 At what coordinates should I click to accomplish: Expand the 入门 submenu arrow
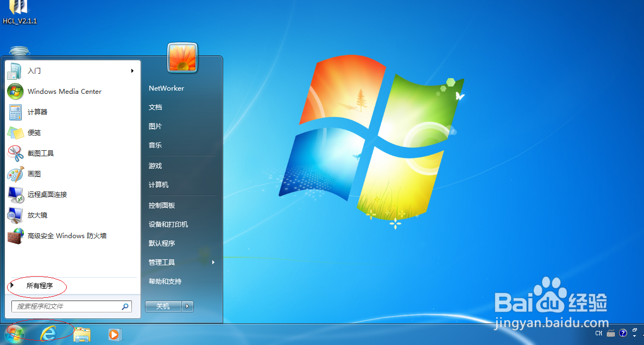coord(132,71)
